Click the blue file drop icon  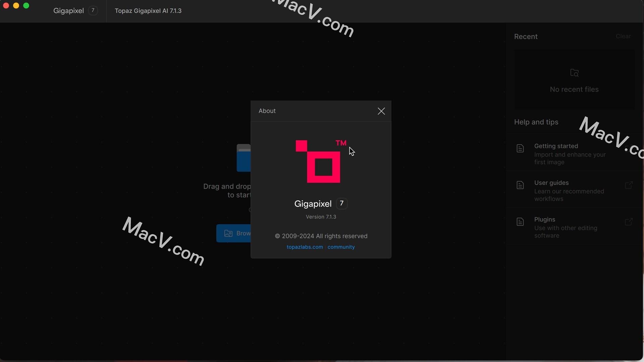click(244, 158)
